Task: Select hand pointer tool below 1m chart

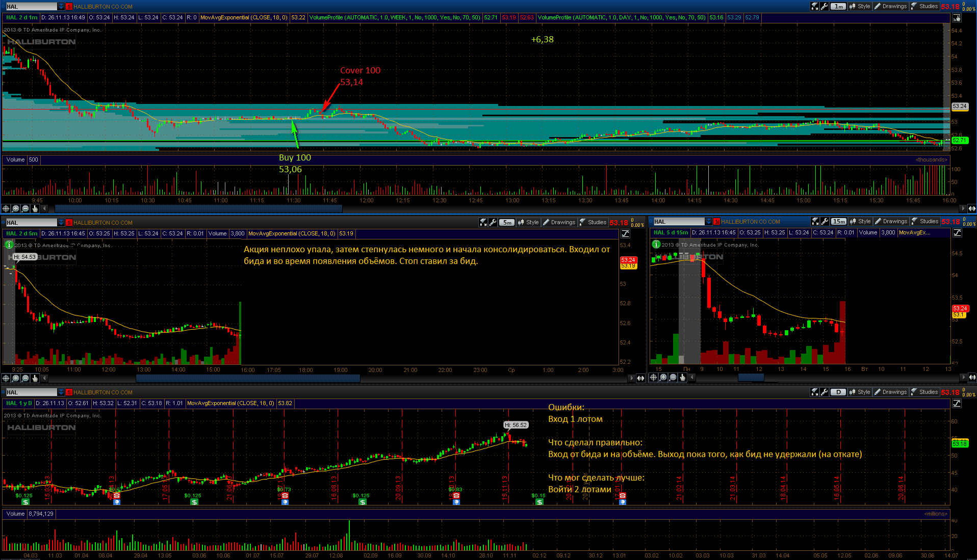Action: point(35,208)
